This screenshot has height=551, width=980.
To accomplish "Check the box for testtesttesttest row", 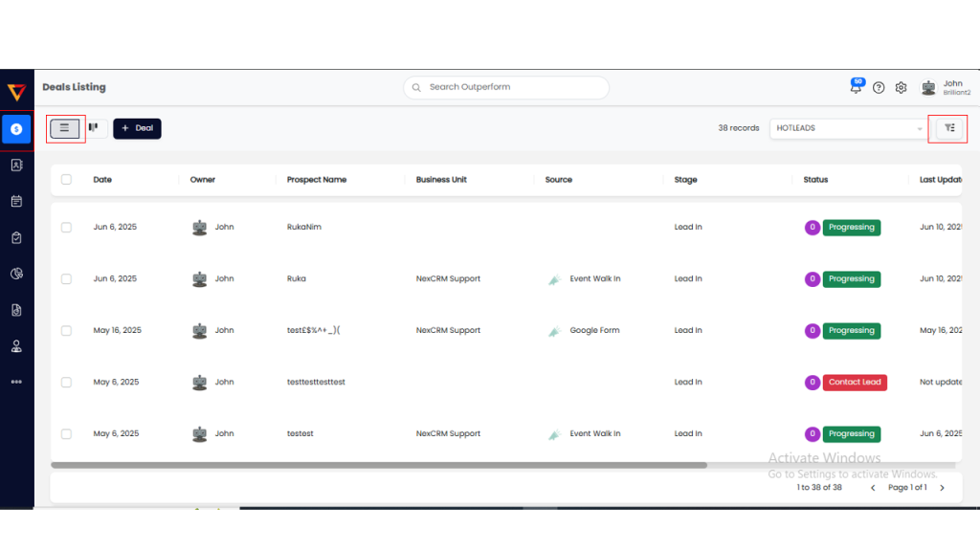I will tap(66, 383).
